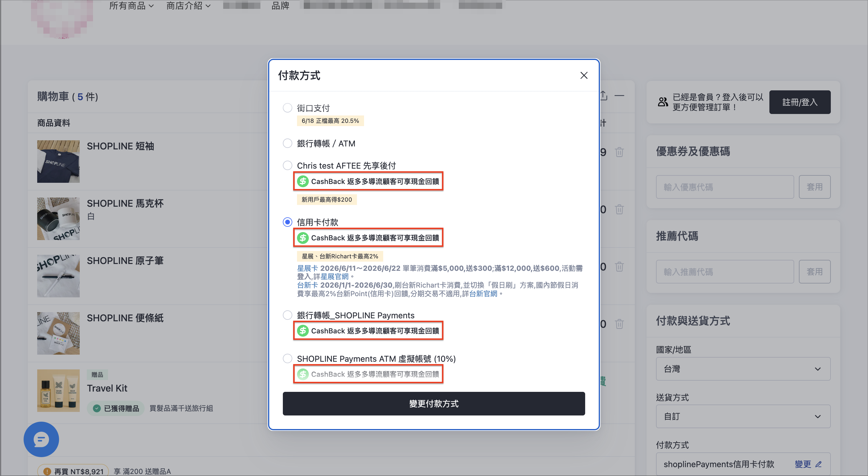Open SHOPLINE 馬克杯 product thumbnail

point(58,219)
